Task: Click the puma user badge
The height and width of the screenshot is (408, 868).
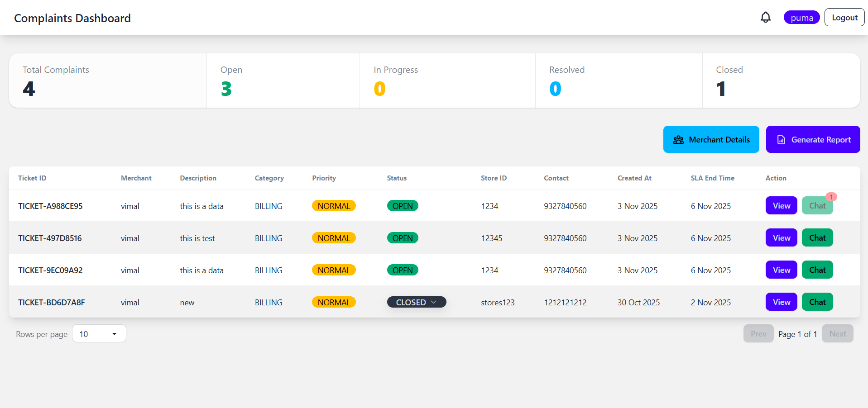Action: 801,17
